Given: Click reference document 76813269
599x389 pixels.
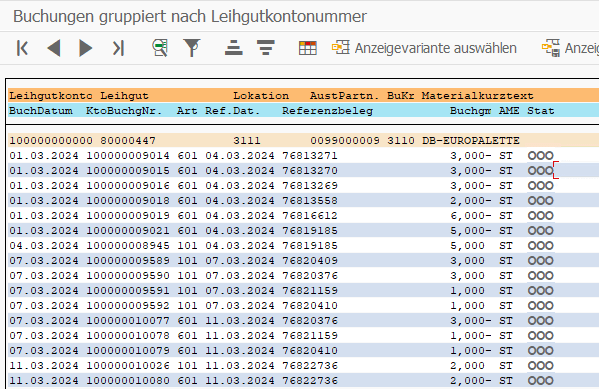Looking at the screenshot, I should tap(310, 186).
